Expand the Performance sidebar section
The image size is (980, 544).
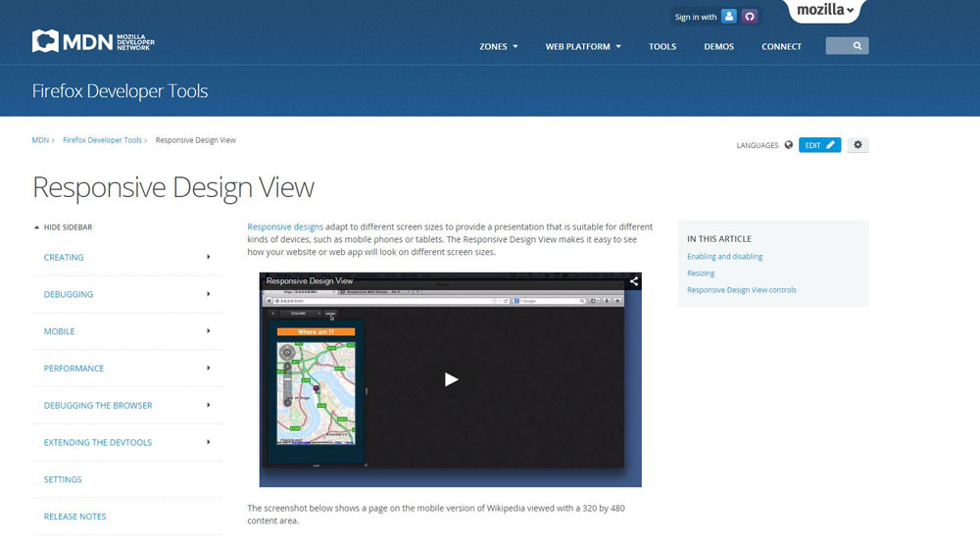(x=126, y=369)
